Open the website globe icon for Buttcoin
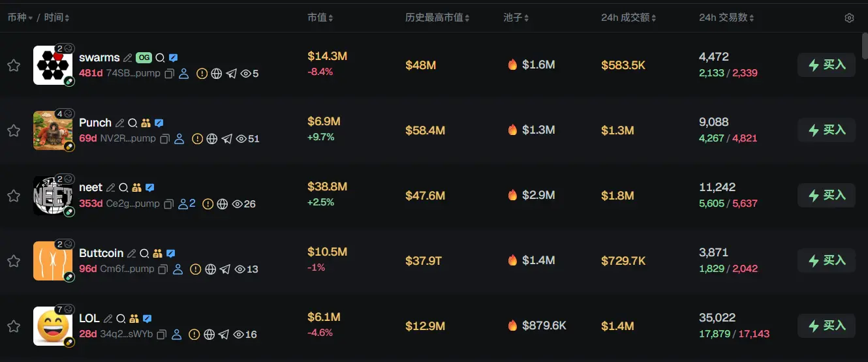Viewport: 868px width, 362px height. (210, 269)
